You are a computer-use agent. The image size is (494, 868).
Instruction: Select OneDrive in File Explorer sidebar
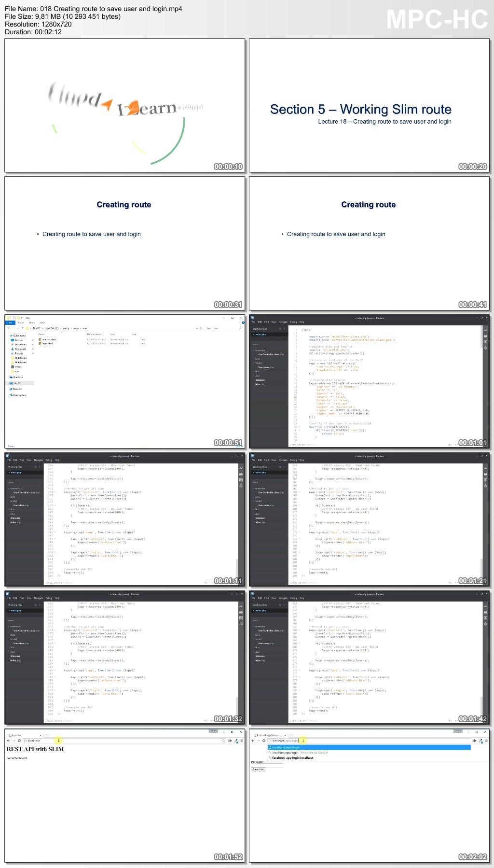(18, 377)
